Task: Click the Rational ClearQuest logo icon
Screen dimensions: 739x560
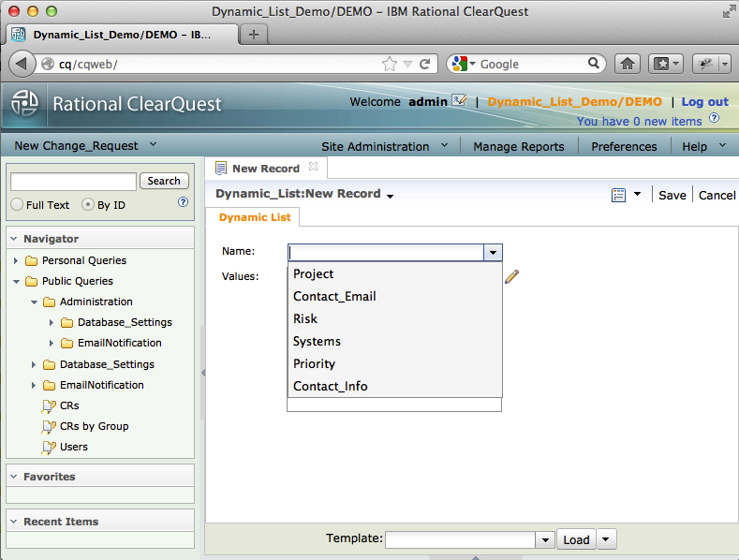Action: click(x=24, y=104)
